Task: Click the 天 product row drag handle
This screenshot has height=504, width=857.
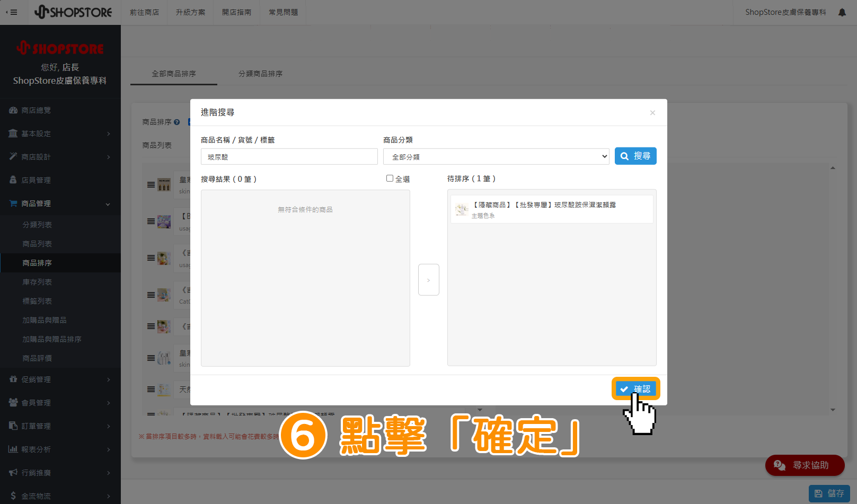Action: 151,390
